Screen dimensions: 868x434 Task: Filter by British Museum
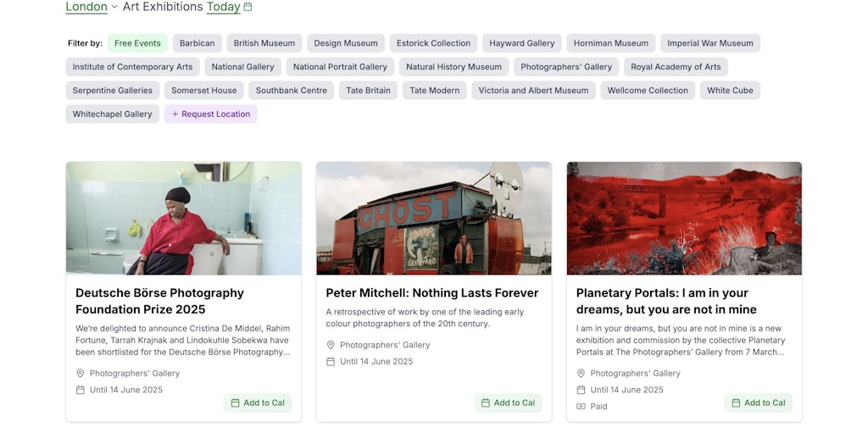[264, 43]
